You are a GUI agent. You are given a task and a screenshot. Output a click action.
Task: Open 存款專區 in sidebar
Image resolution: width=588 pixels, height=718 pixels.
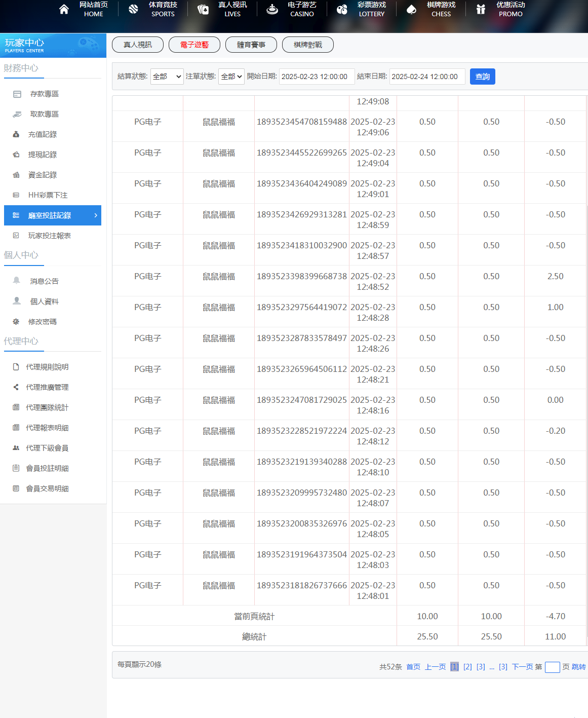pyautogui.click(x=44, y=94)
